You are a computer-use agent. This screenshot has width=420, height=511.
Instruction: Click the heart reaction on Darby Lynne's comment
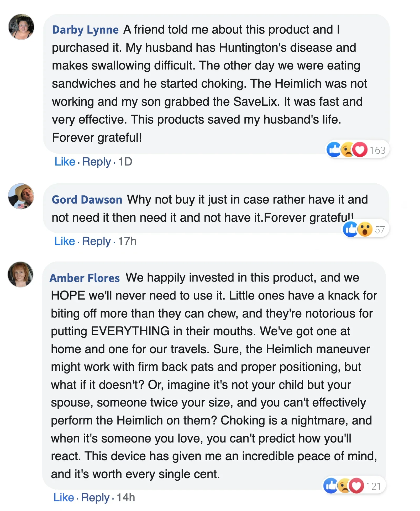coord(360,150)
